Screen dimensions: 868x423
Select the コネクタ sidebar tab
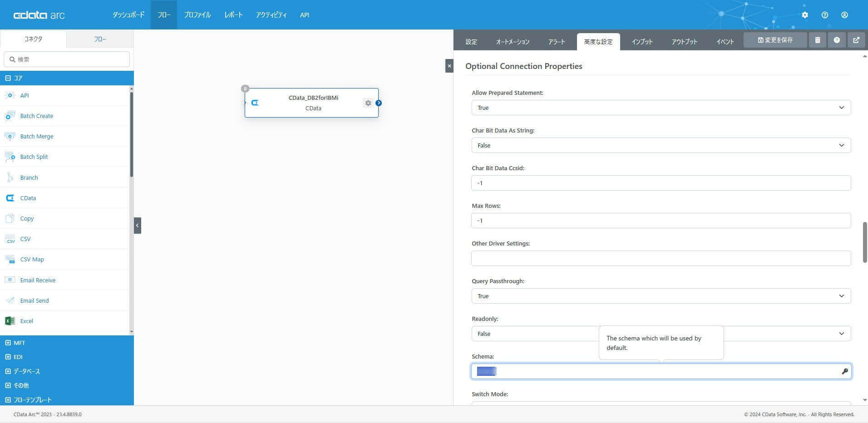pos(33,39)
